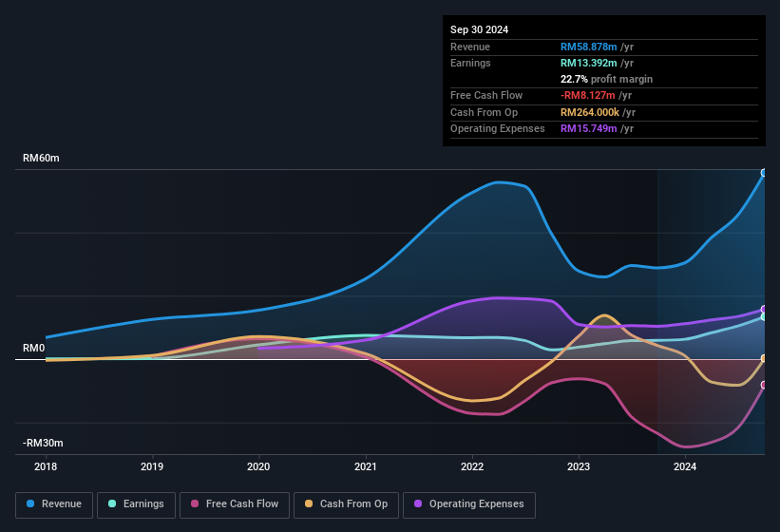This screenshot has height=532, width=780.
Task: Click the RM15.749m operating expenses value
Action: coord(588,129)
